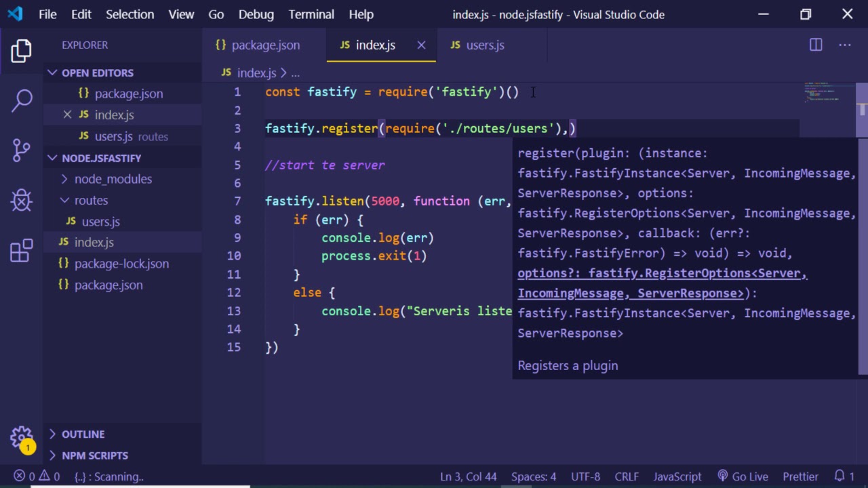Open the Debug view bug icon
The height and width of the screenshot is (488, 868).
click(21, 200)
